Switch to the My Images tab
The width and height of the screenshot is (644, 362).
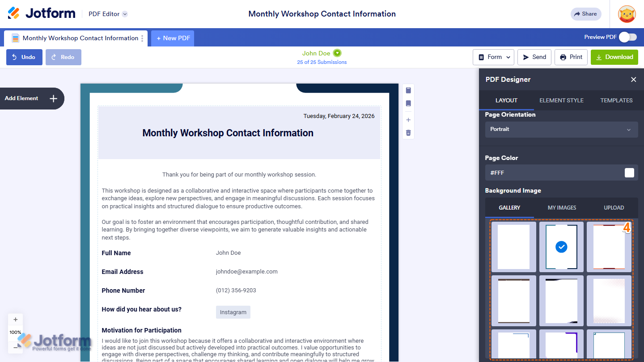[x=562, y=208]
